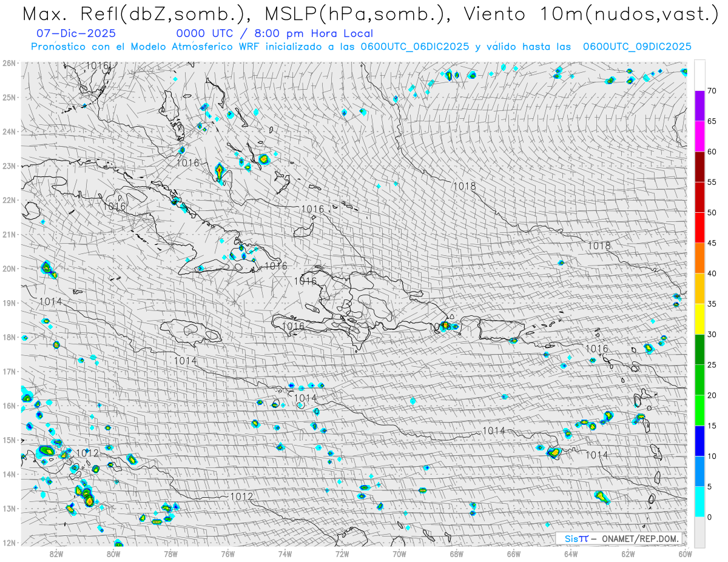
Task: Click the gold 35-40 dBZ colorbar segment
Action: point(700,289)
